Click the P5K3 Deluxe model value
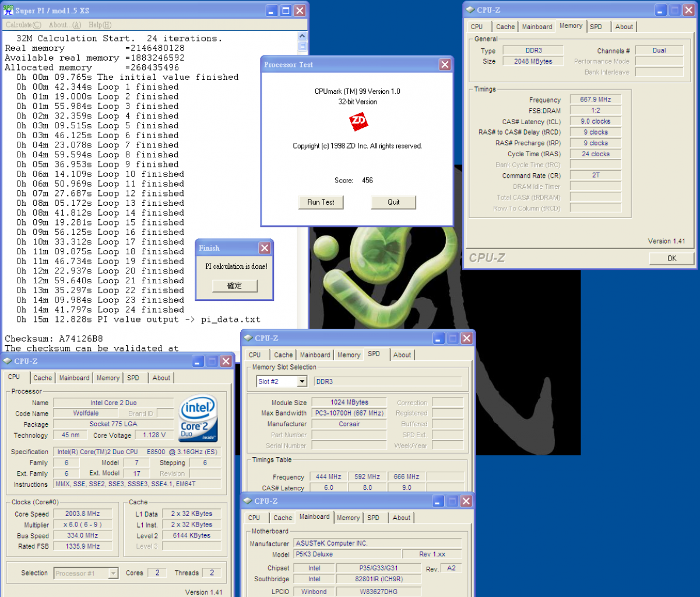700x597 pixels. 347,554
